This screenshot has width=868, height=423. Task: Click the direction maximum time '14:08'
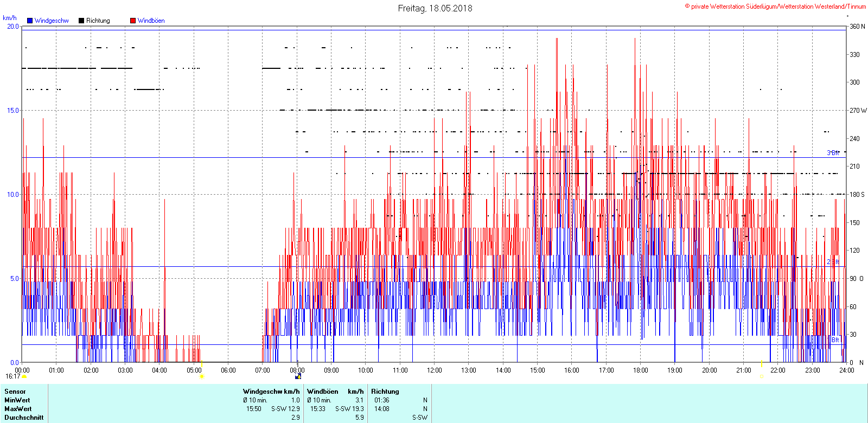pos(382,409)
